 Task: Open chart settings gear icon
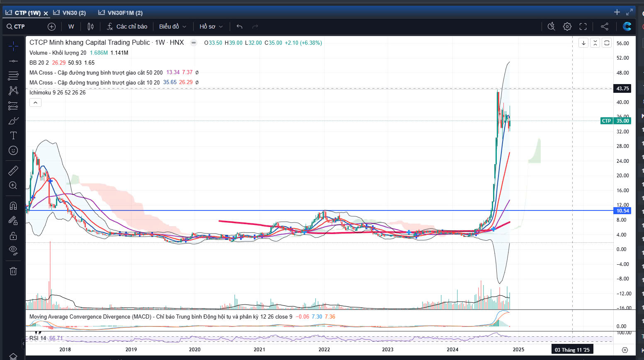pos(567,27)
